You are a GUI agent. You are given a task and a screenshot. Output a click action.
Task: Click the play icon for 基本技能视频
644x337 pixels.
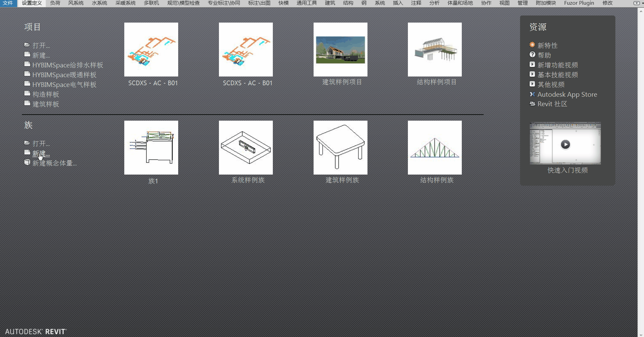[532, 74]
